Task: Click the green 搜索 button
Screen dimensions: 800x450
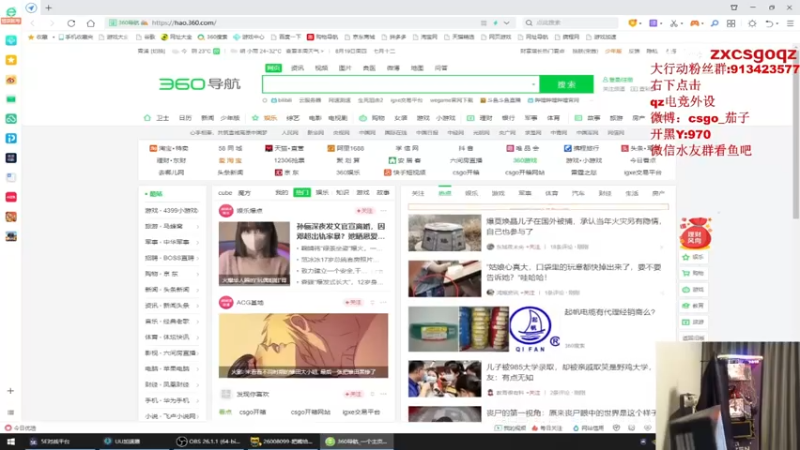Action: point(566,84)
